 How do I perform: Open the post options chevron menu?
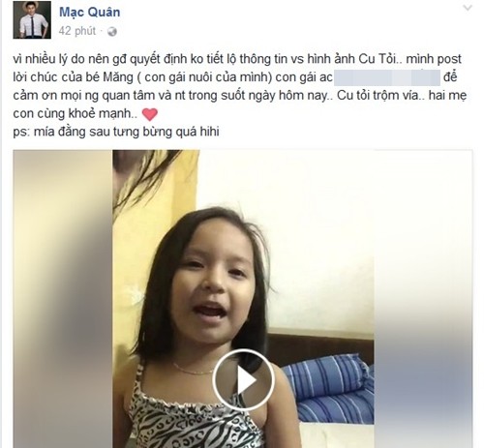click(468, 8)
